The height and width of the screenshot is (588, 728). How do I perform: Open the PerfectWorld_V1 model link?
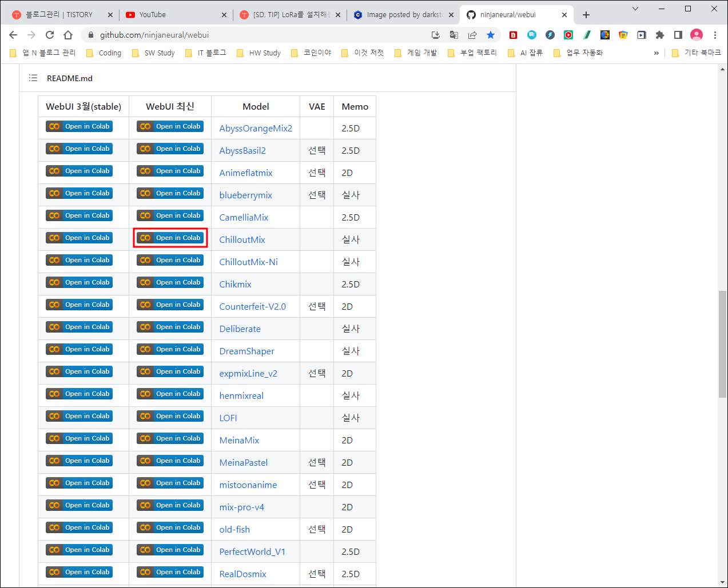(252, 552)
